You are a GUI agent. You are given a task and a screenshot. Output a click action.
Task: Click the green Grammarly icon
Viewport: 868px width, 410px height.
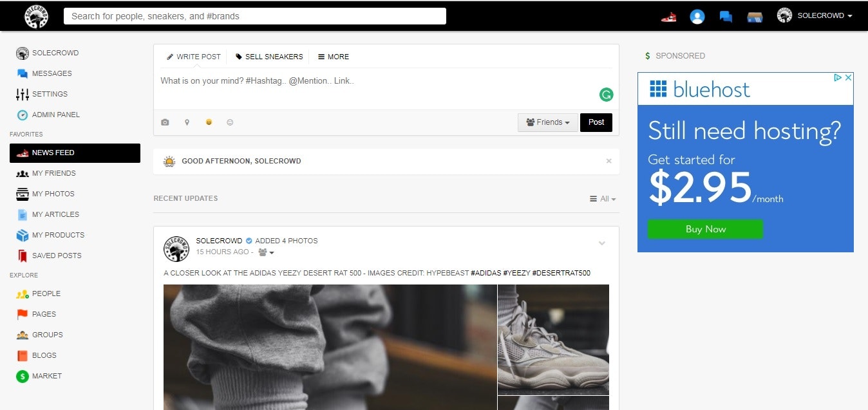(x=606, y=95)
